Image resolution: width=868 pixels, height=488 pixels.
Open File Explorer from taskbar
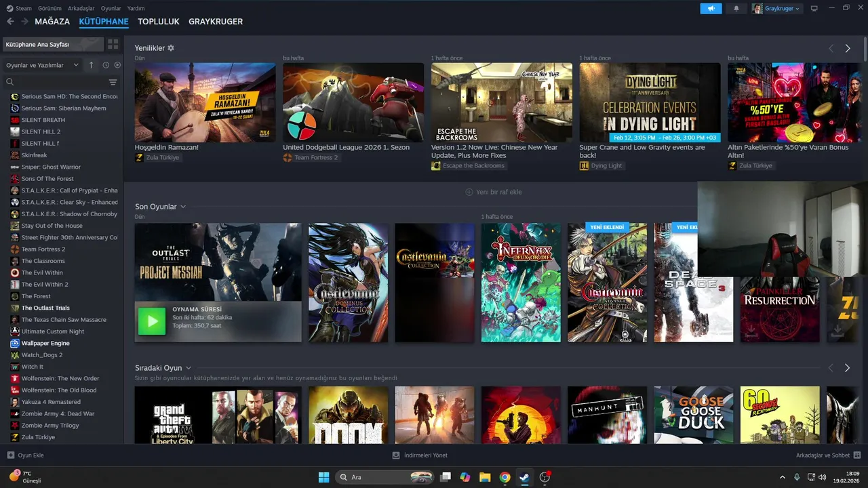tap(485, 477)
